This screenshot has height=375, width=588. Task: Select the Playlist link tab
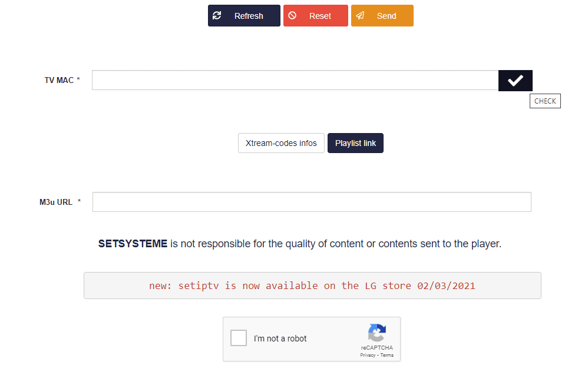(x=355, y=143)
